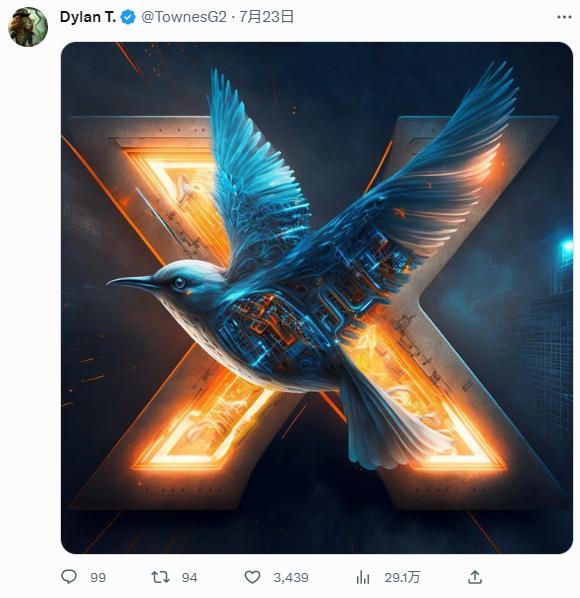The height and width of the screenshot is (598, 580).
Task: Click the 3,439 likes count
Action: pos(291,577)
